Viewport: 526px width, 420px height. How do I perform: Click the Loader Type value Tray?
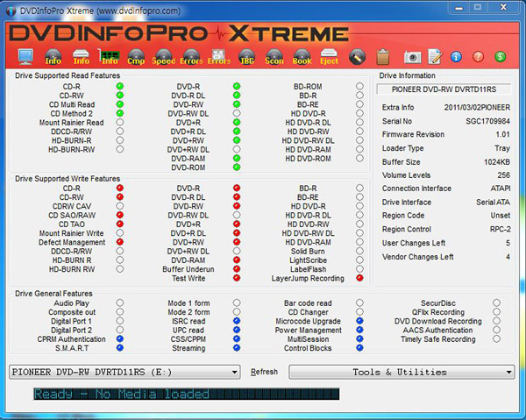[502, 148]
